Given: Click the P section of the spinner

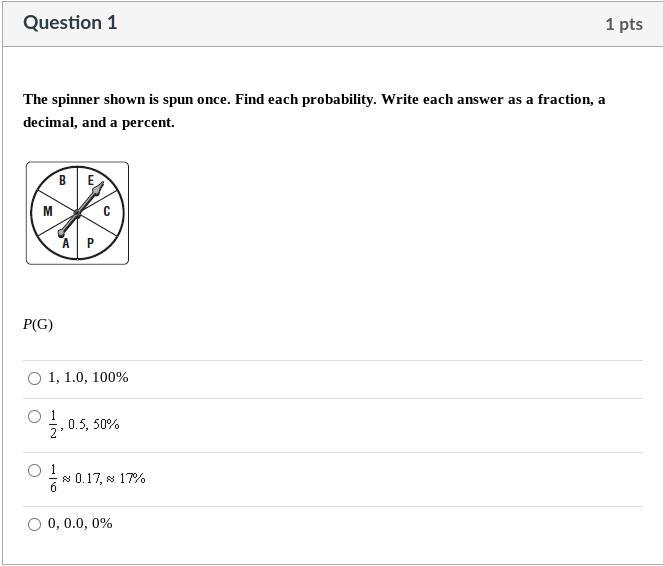Looking at the screenshot, I should pos(91,243).
